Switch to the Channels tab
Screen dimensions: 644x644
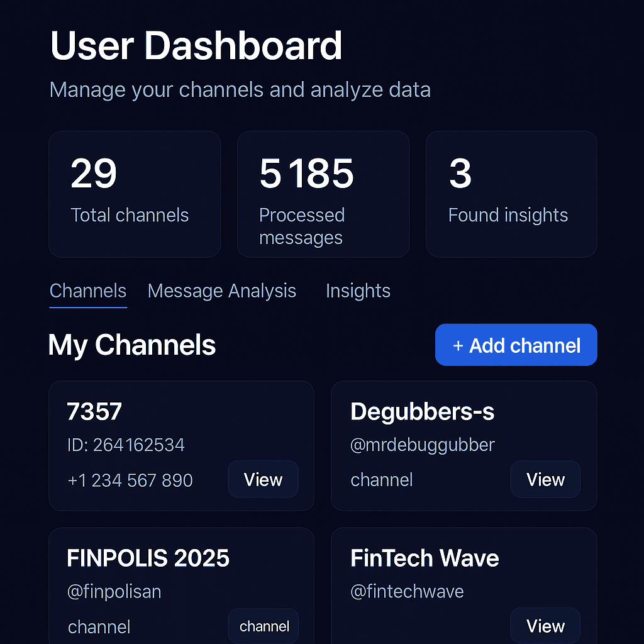point(88,291)
